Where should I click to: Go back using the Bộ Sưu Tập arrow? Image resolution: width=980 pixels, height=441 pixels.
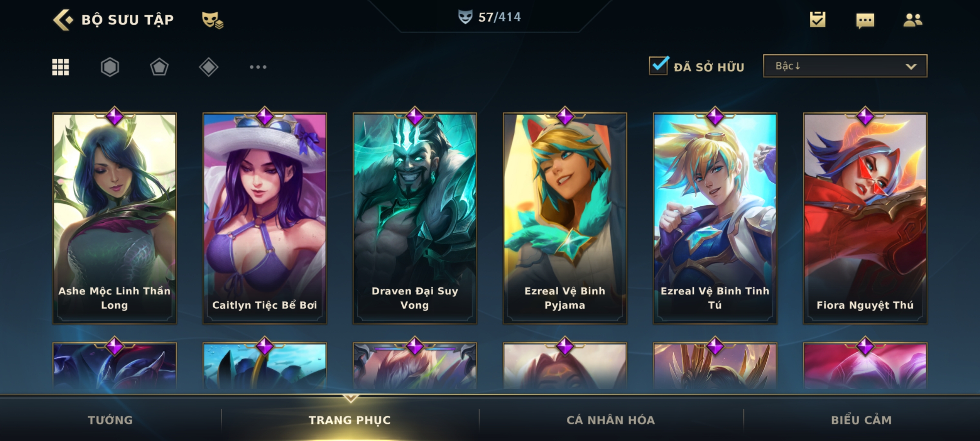coord(63,20)
